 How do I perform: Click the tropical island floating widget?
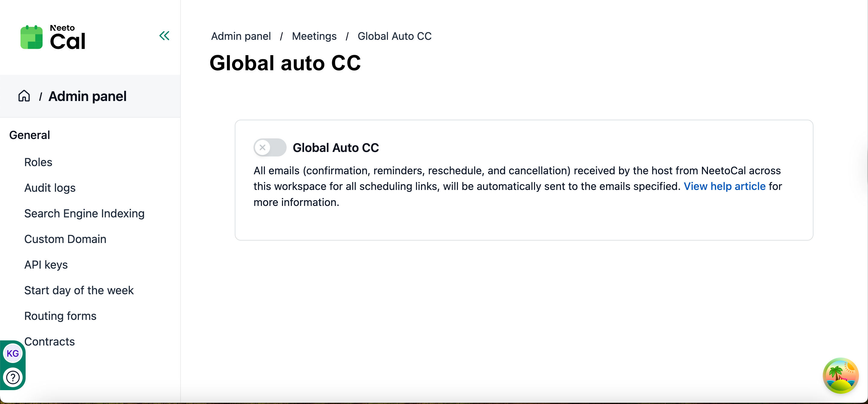[840, 375]
